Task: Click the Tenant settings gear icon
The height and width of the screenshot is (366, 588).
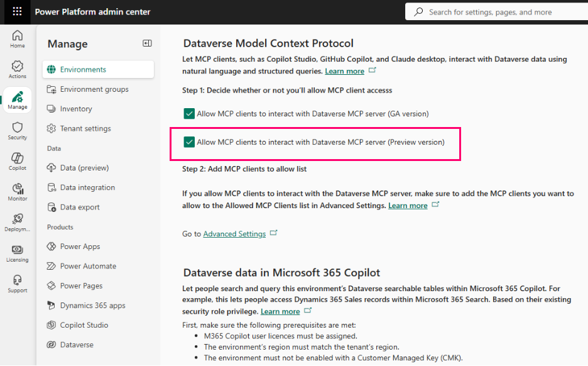Action: click(52, 128)
